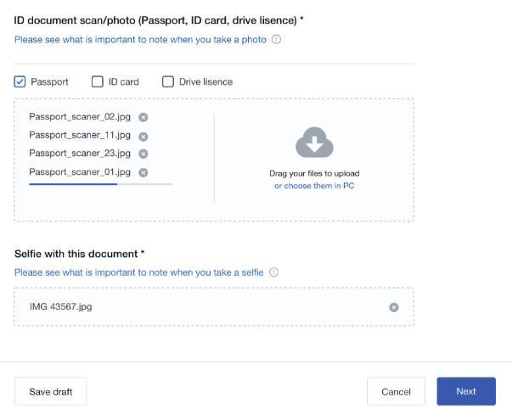Proceed with the Next button
This screenshot has width=512, height=420.
click(466, 391)
